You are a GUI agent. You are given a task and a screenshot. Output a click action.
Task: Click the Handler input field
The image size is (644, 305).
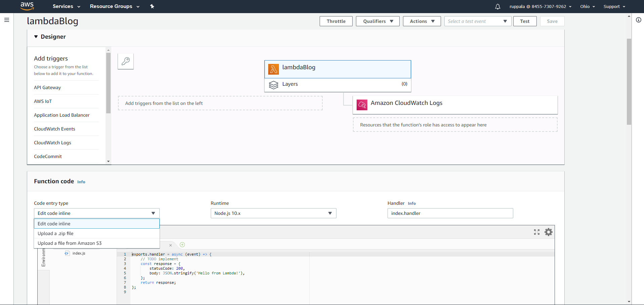pyautogui.click(x=450, y=213)
